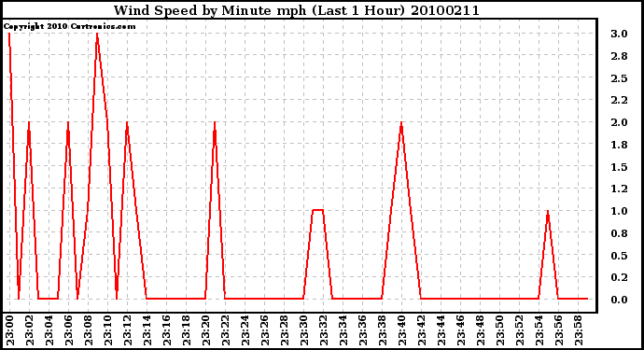This screenshot has height=350, width=644.
Task: Click the 23:40 time label
Action: coord(401,330)
